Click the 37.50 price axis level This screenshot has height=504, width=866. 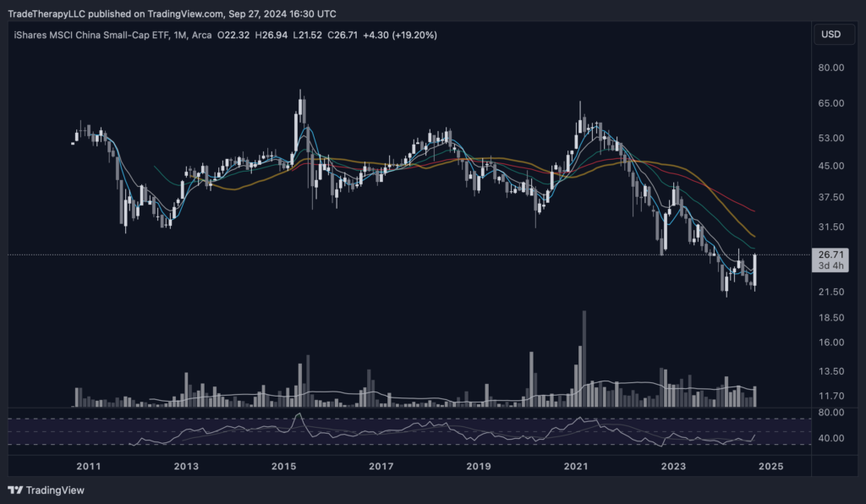pos(829,197)
